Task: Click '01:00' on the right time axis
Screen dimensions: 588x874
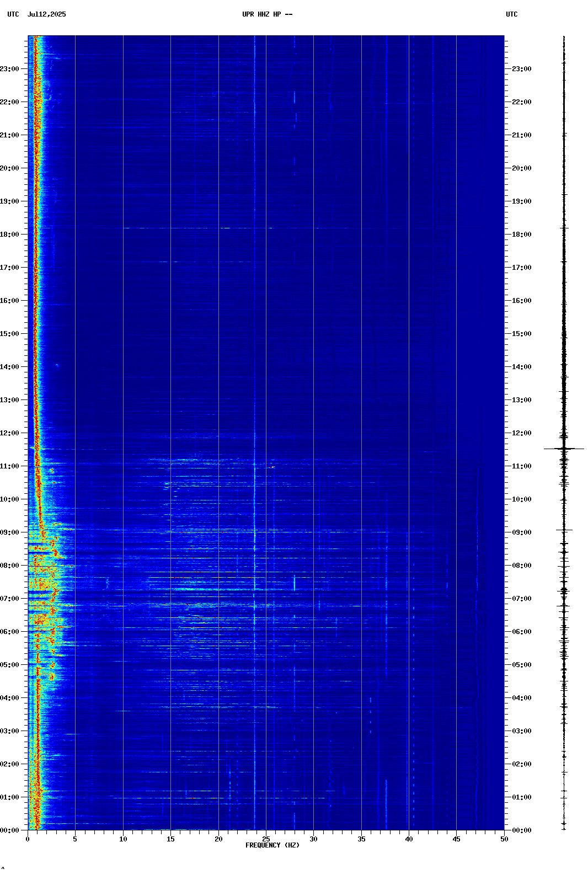Action: [x=522, y=797]
